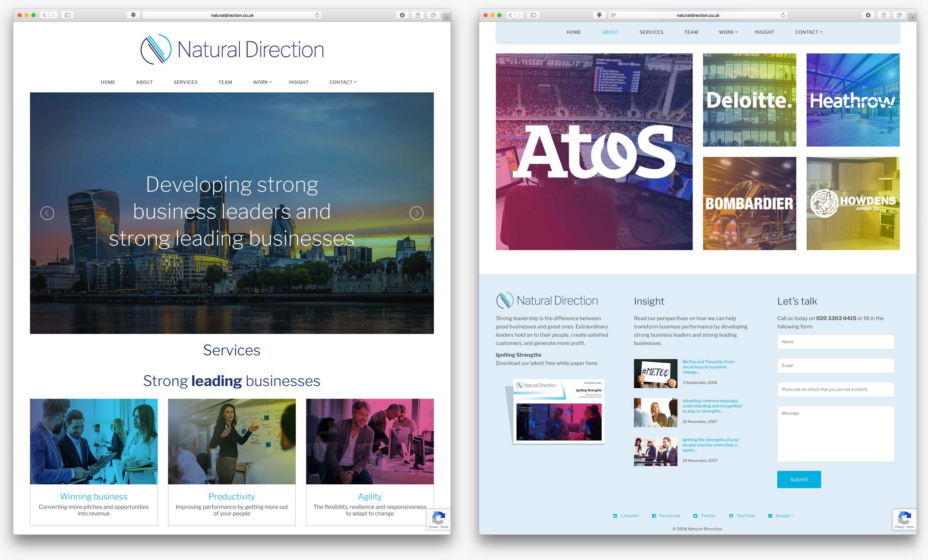Reload page in the left Safari window
The width and height of the screenshot is (928, 560).
point(317,15)
